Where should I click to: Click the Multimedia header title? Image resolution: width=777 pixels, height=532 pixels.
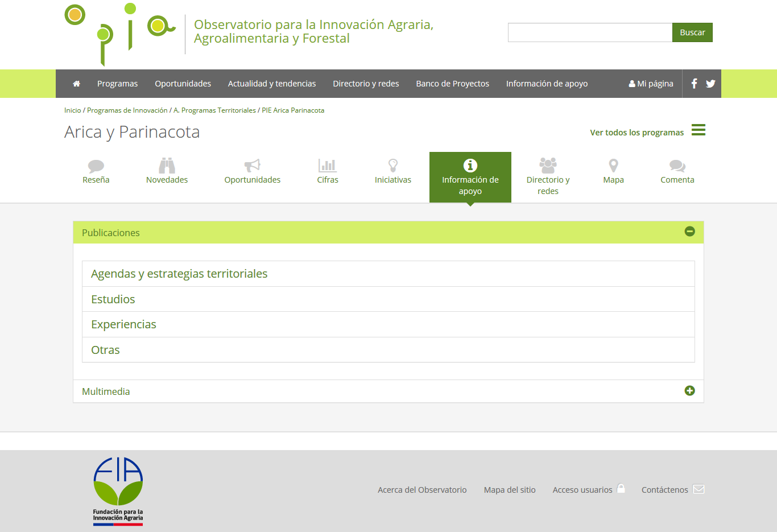(106, 391)
